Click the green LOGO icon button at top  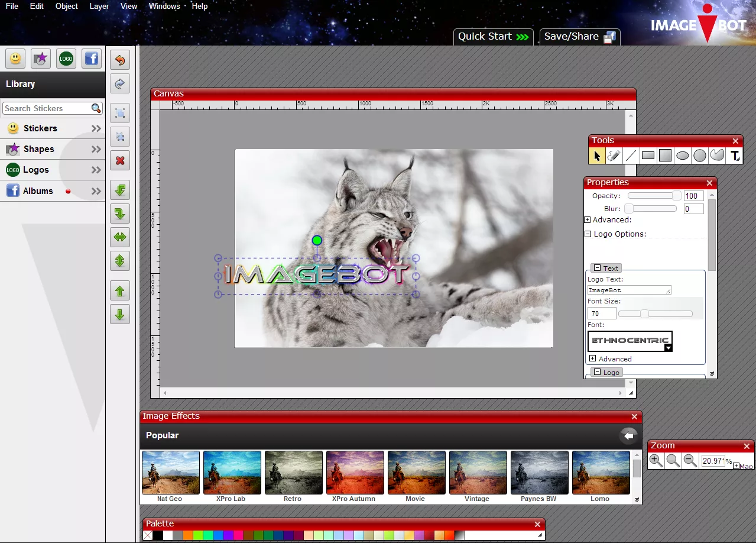click(x=66, y=59)
